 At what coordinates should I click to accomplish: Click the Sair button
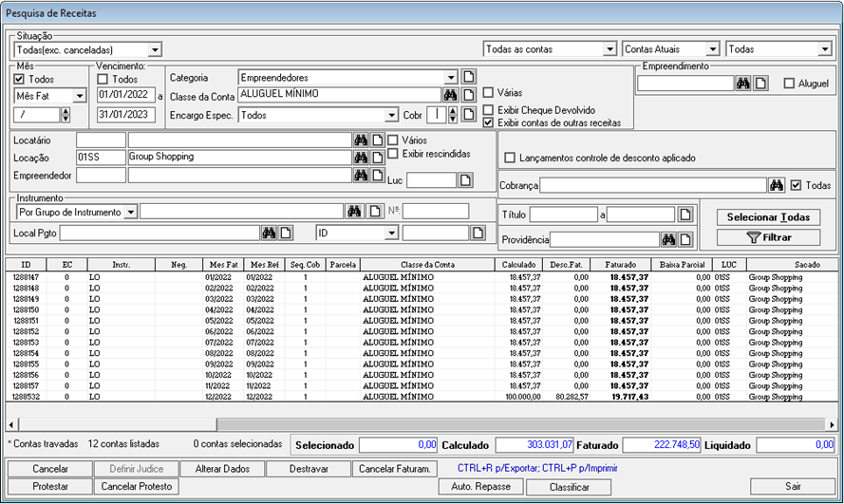(793, 486)
